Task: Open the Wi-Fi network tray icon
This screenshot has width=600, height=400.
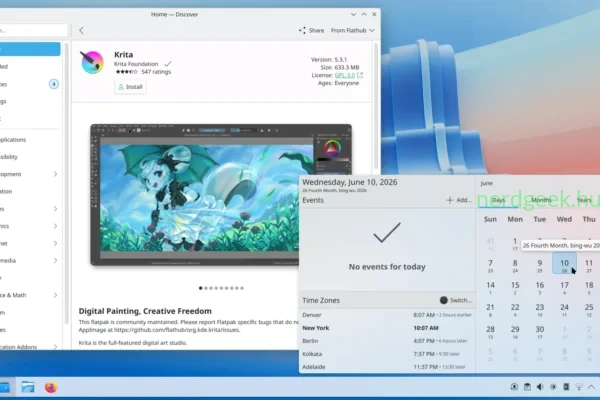Action: [x=579, y=387]
